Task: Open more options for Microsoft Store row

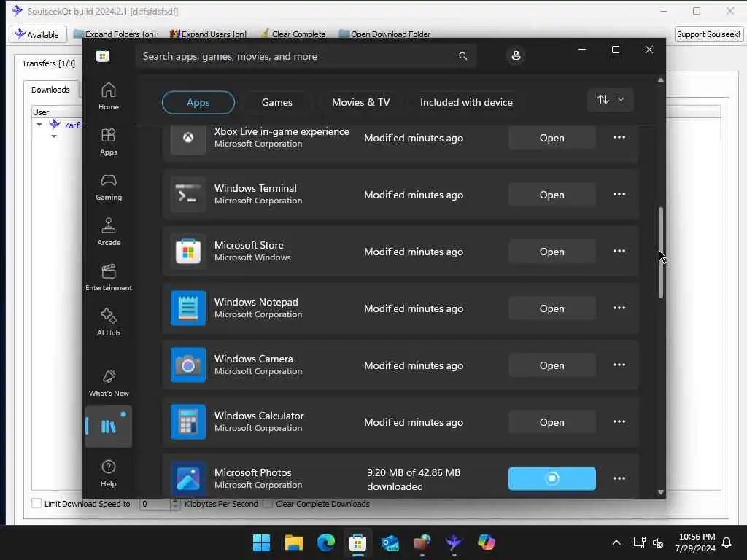Action: pyautogui.click(x=619, y=251)
